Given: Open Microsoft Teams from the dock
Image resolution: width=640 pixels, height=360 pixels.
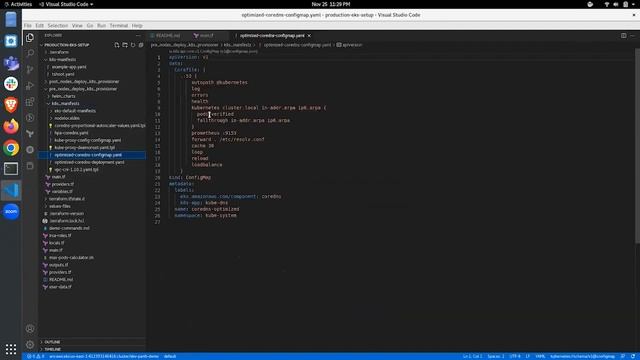Looking at the screenshot, I should pos(11,62).
